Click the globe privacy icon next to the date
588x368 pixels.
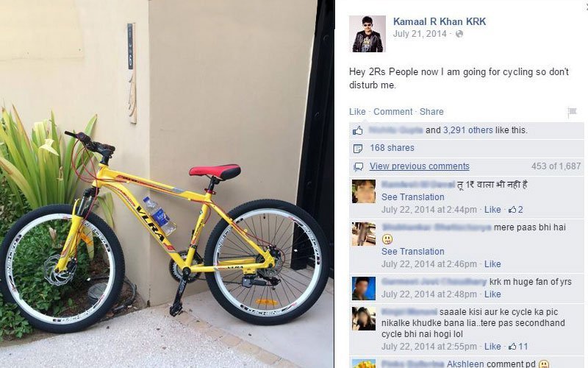pyautogui.click(x=459, y=34)
